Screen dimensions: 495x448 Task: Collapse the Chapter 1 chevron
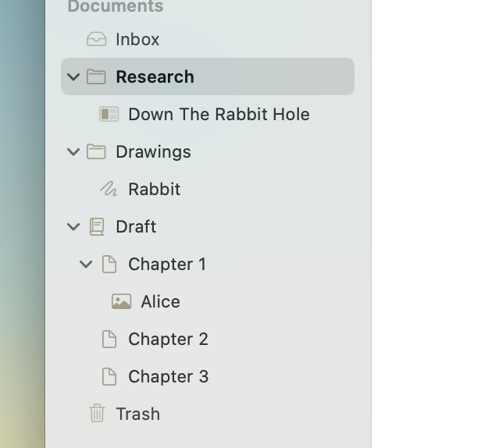(x=86, y=265)
